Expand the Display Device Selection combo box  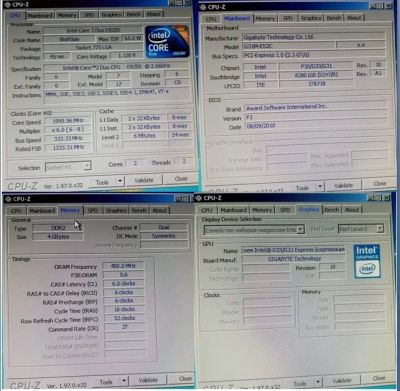point(300,229)
